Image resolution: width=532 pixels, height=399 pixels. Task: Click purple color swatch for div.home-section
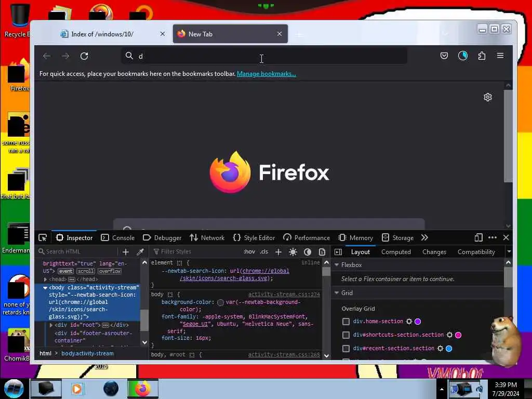[418, 321]
